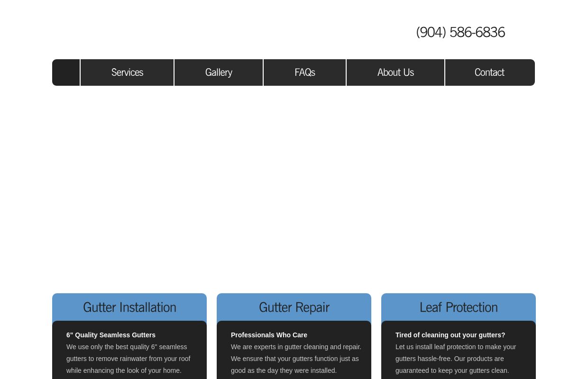Click the blank home button in navigation bar
The width and height of the screenshot is (588, 379).
point(66,72)
